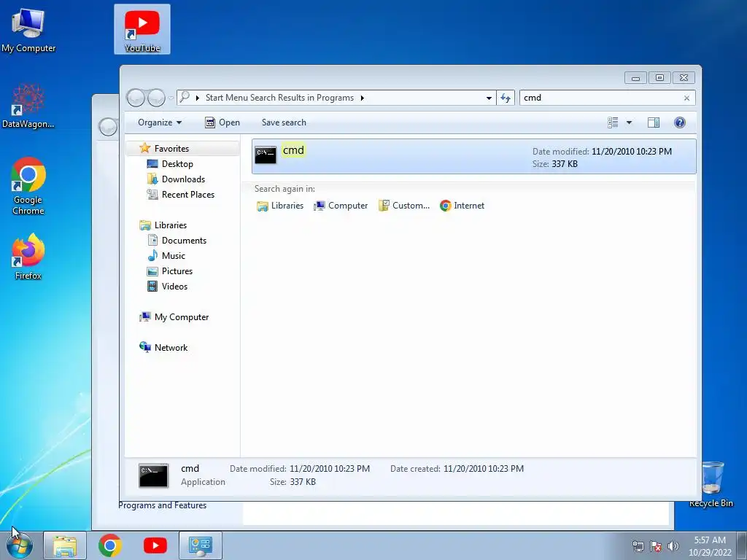The height and width of the screenshot is (560, 747).
Task: Launch Chrome from the taskbar
Action: coord(110,545)
